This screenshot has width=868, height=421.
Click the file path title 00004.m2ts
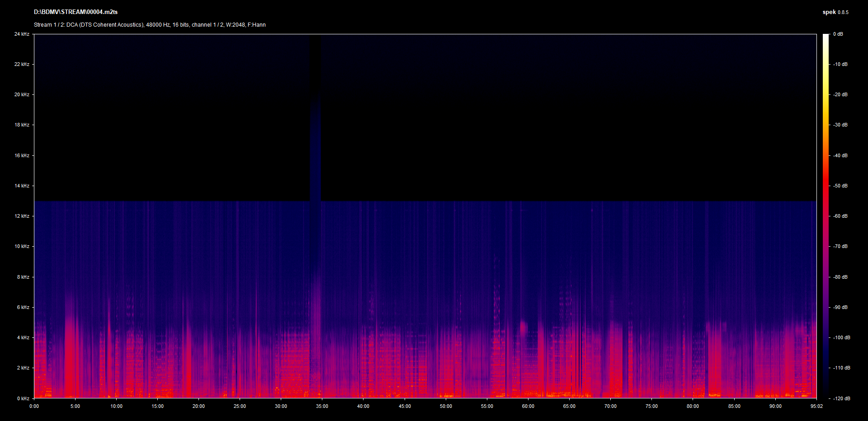[x=75, y=12]
